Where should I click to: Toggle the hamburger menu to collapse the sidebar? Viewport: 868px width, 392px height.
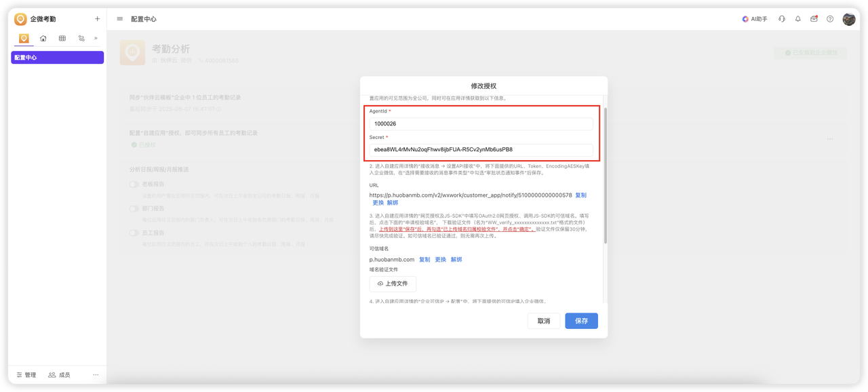120,19
